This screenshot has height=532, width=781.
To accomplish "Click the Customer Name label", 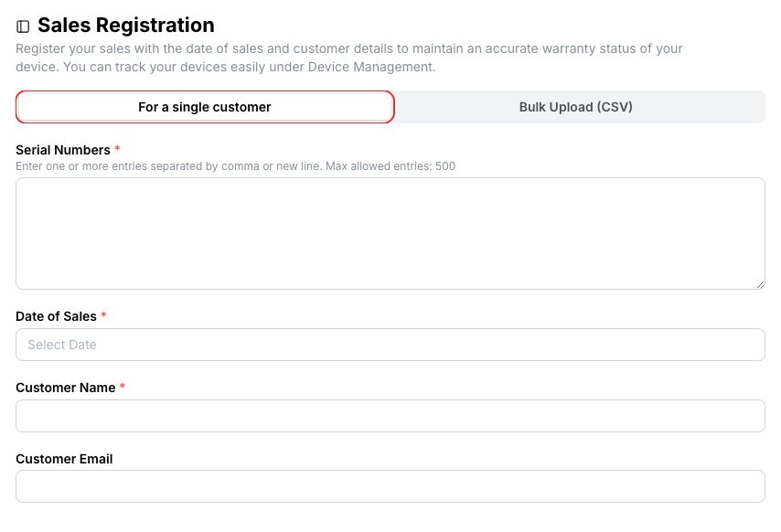I will (x=66, y=388).
